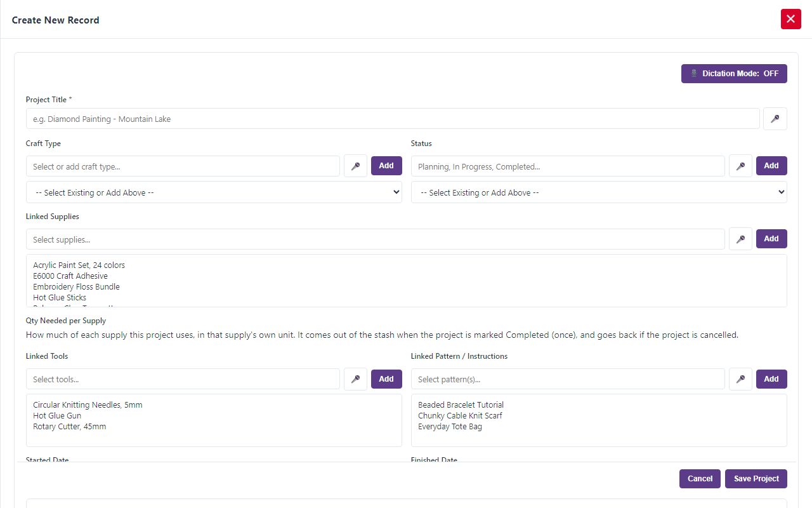Open the Status existing options dropdown
The image size is (812, 508).
(599, 192)
